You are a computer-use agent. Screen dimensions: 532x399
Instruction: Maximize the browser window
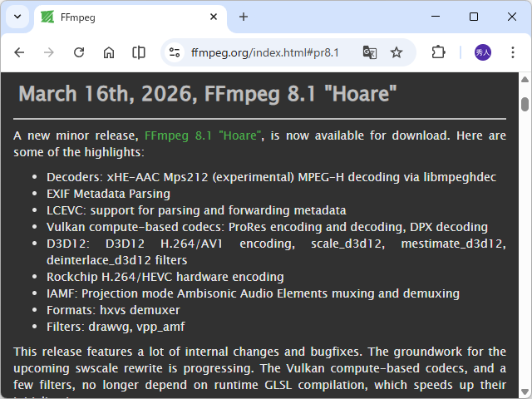474,17
